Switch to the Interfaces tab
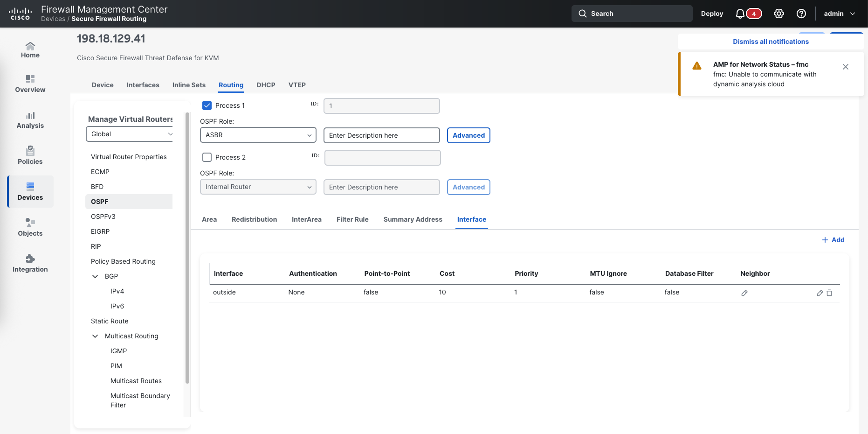This screenshot has height=434, width=868. click(x=143, y=85)
